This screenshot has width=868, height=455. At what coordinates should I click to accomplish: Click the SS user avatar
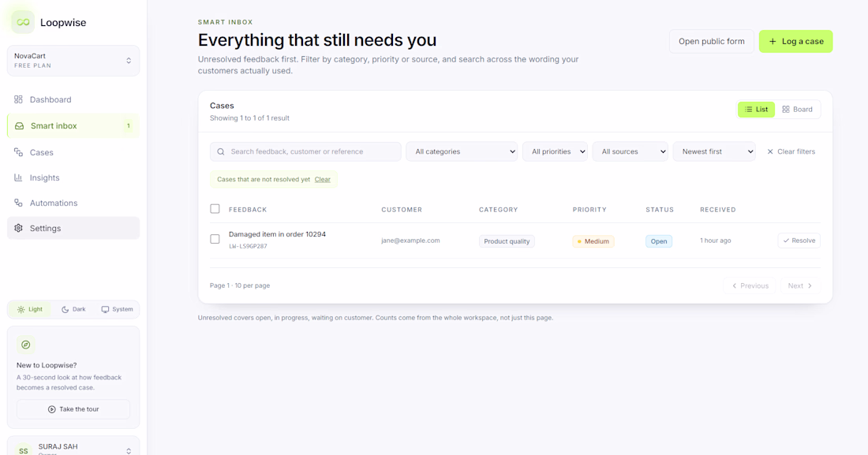(23, 450)
